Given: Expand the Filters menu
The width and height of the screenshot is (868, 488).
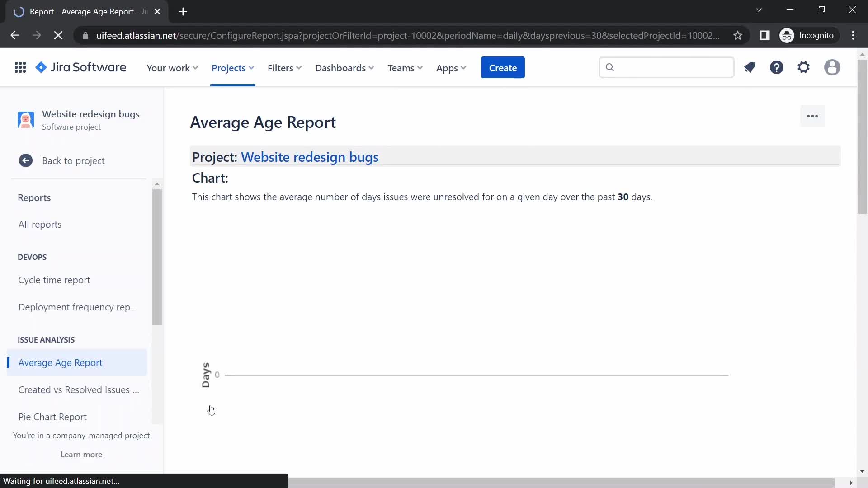Looking at the screenshot, I should (x=284, y=68).
